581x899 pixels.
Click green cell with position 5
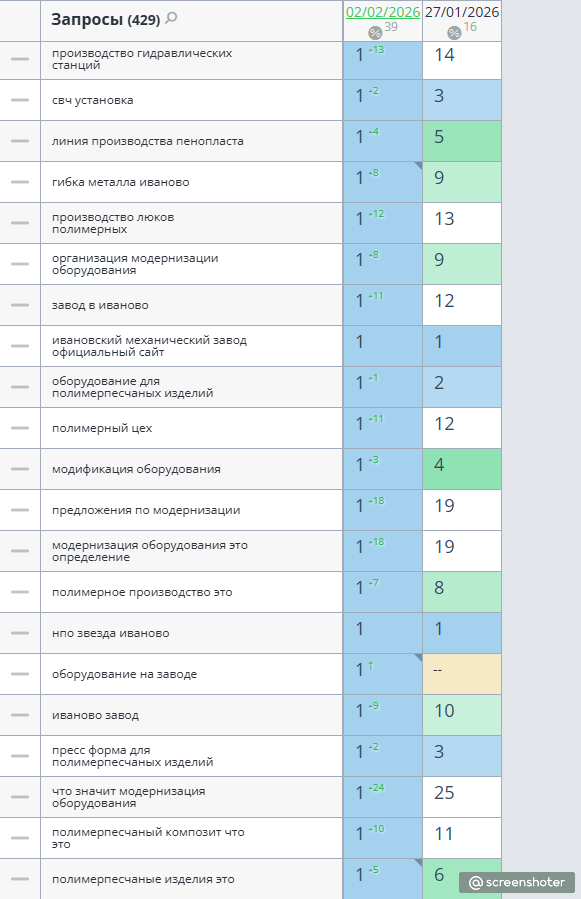(462, 141)
